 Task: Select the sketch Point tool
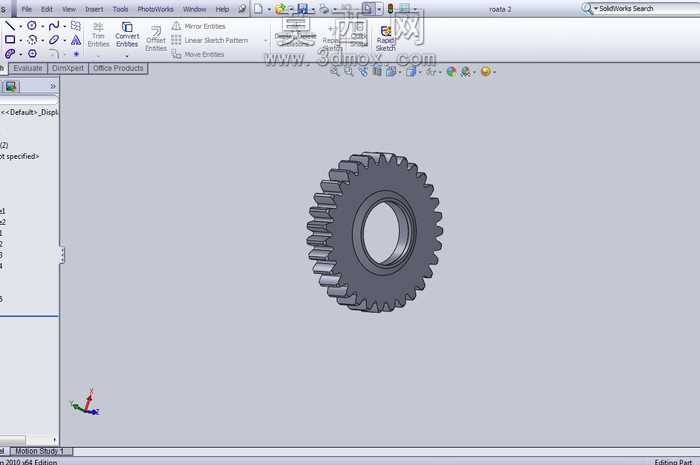click(x=76, y=54)
